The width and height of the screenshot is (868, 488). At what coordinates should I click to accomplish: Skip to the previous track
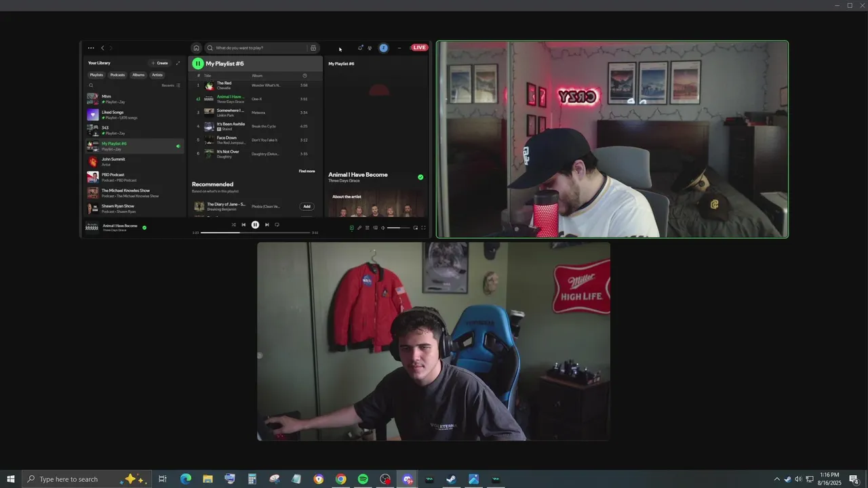point(243,225)
